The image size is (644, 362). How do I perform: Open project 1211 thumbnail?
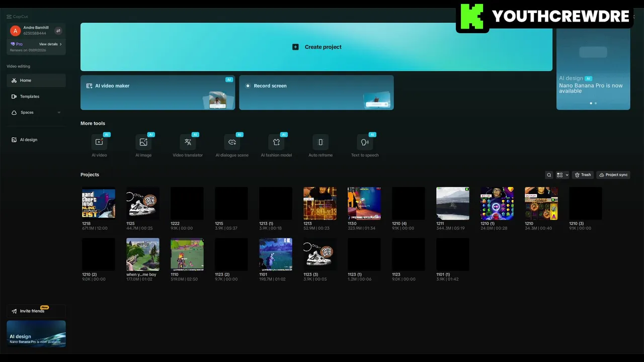pos(453,204)
